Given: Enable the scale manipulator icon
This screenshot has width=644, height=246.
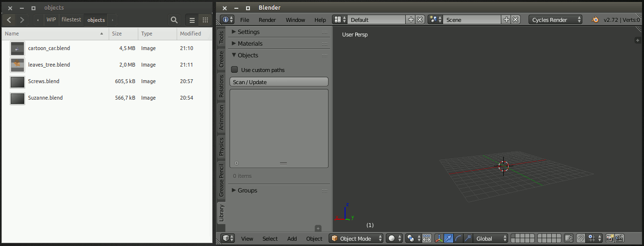Looking at the screenshot, I should pyautogui.click(x=468, y=238).
